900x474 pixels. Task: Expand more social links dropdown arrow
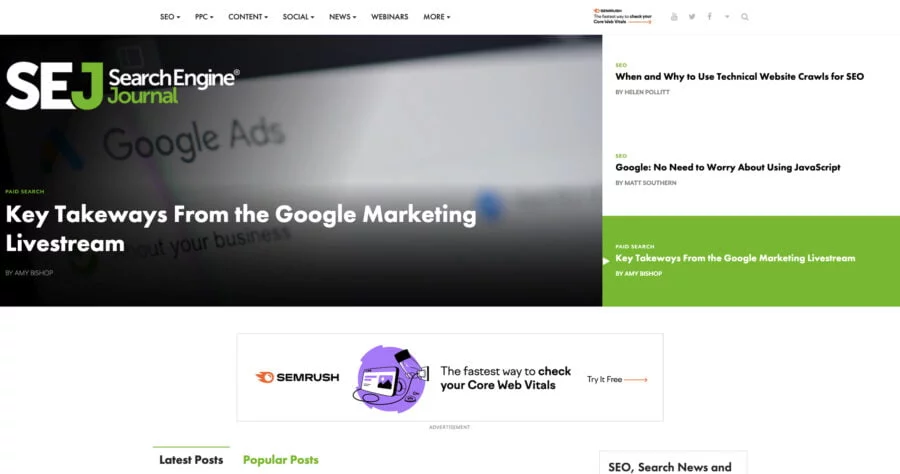click(x=727, y=17)
